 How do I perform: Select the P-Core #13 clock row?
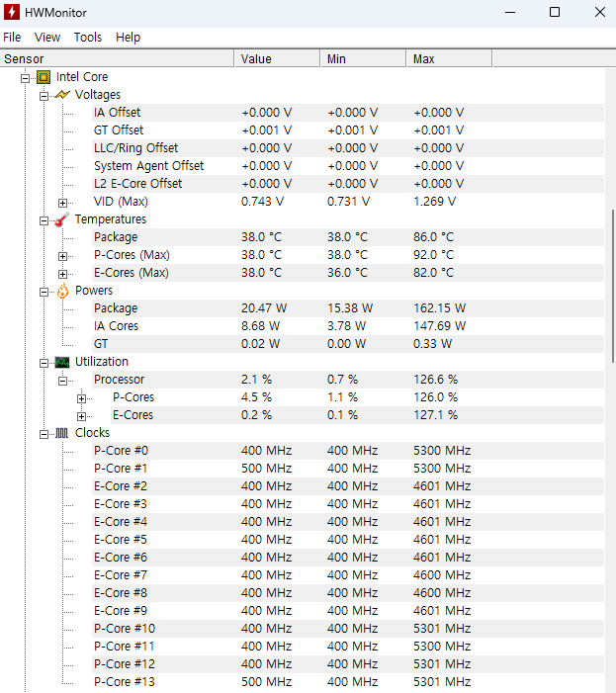348,682
